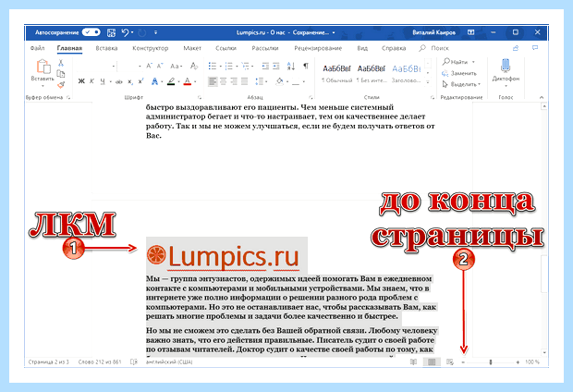Switch to the Вставка tab
This screenshot has height=392, width=573.
[x=106, y=48]
